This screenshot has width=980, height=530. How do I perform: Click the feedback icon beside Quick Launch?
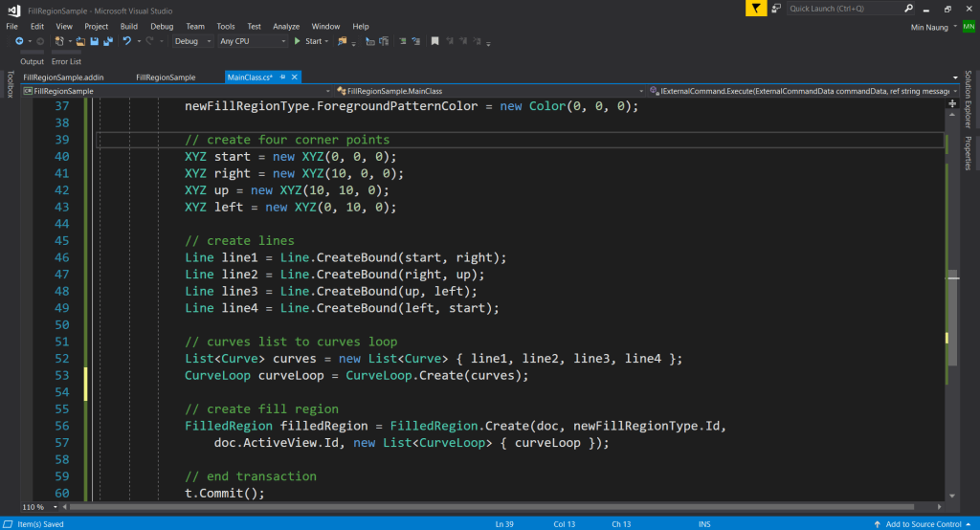pyautogui.click(x=775, y=9)
